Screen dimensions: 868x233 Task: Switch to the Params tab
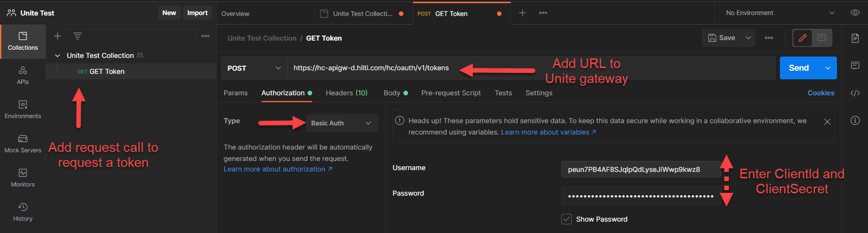(235, 93)
